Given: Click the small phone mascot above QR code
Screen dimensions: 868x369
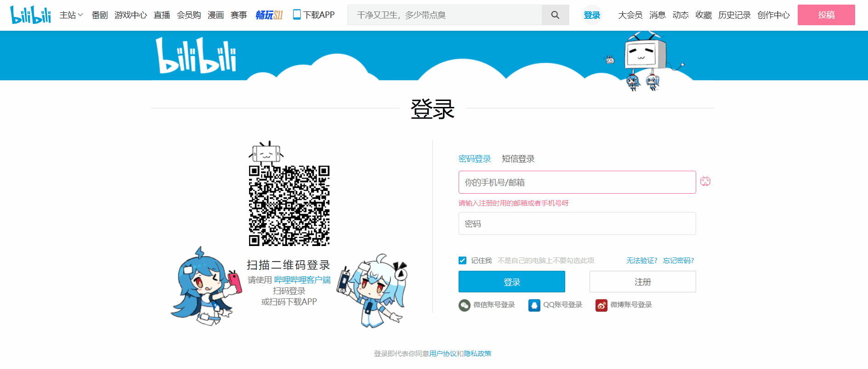Looking at the screenshot, I should (266, 153).
